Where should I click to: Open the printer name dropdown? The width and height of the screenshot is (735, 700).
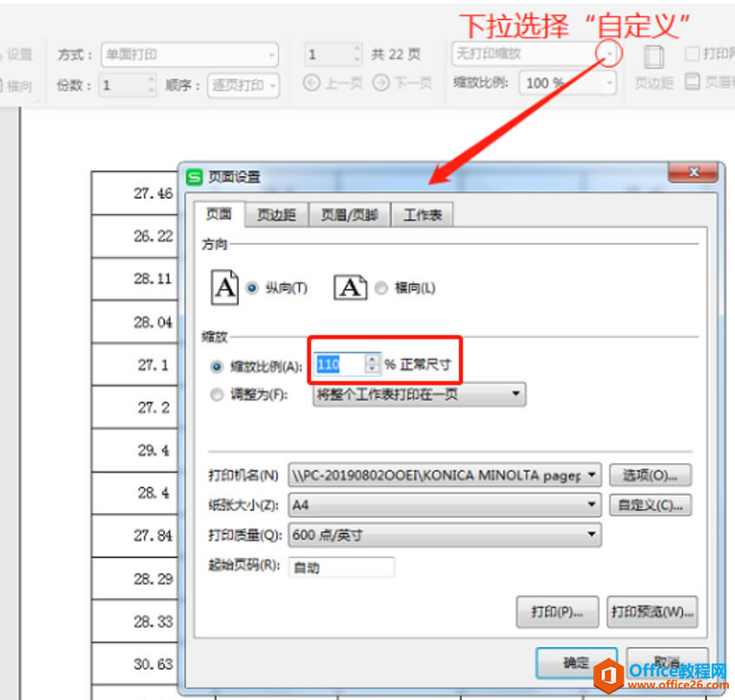(x=445, y=475)
